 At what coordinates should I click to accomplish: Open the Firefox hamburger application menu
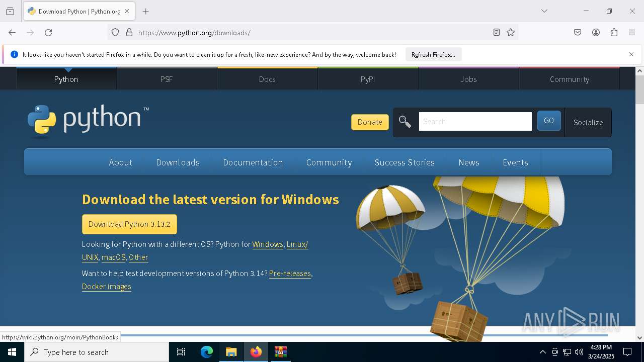point(632,33)
